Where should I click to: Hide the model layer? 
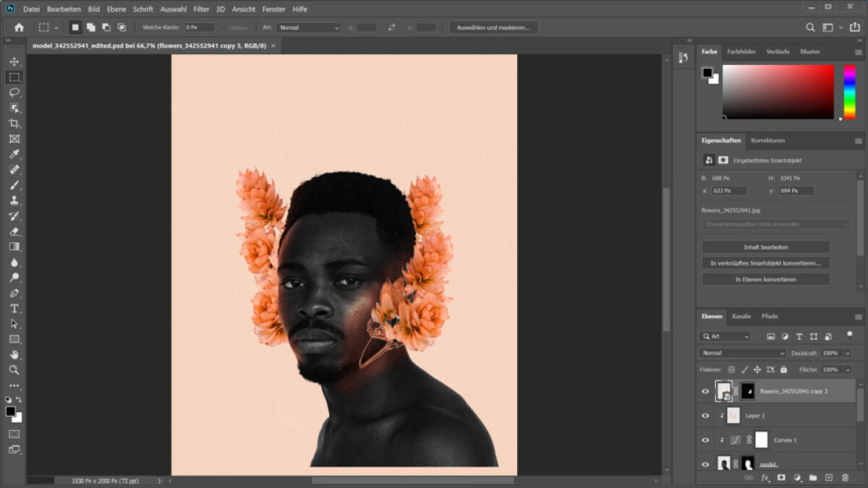[705, 464]
